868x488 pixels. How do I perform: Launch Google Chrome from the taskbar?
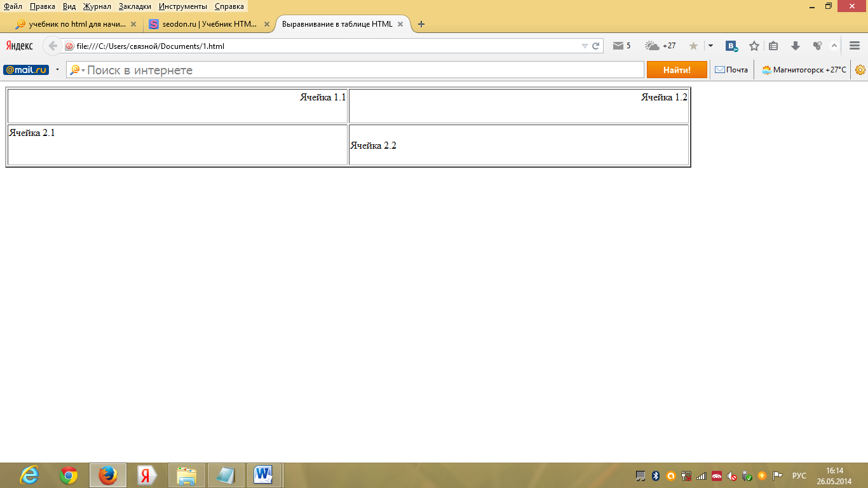pyautogui.click(x=69, y=475)
